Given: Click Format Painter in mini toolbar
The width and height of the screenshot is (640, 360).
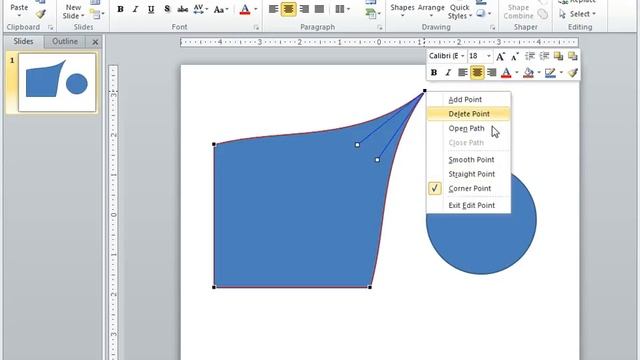Looking at the screenshot, I should (x=573, y=73).
